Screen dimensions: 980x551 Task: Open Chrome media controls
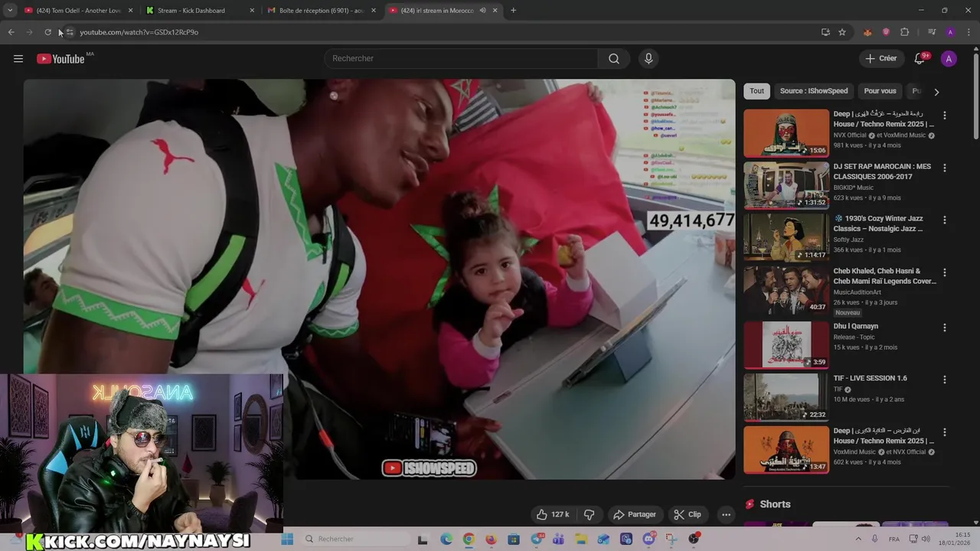pyautogui.click(x=932, y=32)
